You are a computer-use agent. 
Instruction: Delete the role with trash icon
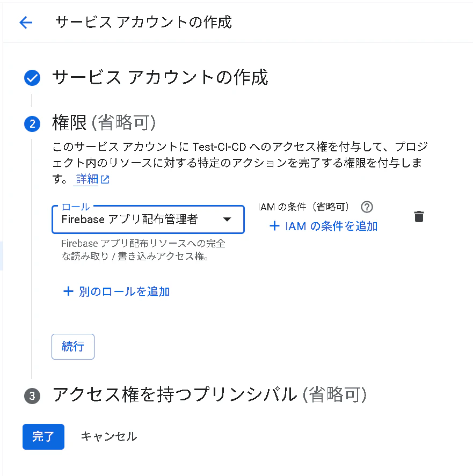click(419, 216)
